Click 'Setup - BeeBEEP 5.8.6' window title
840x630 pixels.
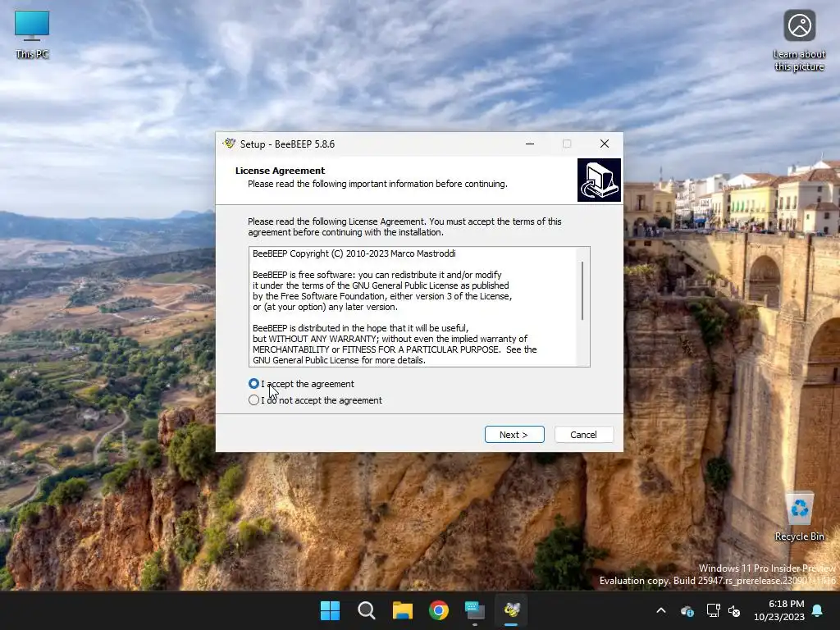[287, 144]
